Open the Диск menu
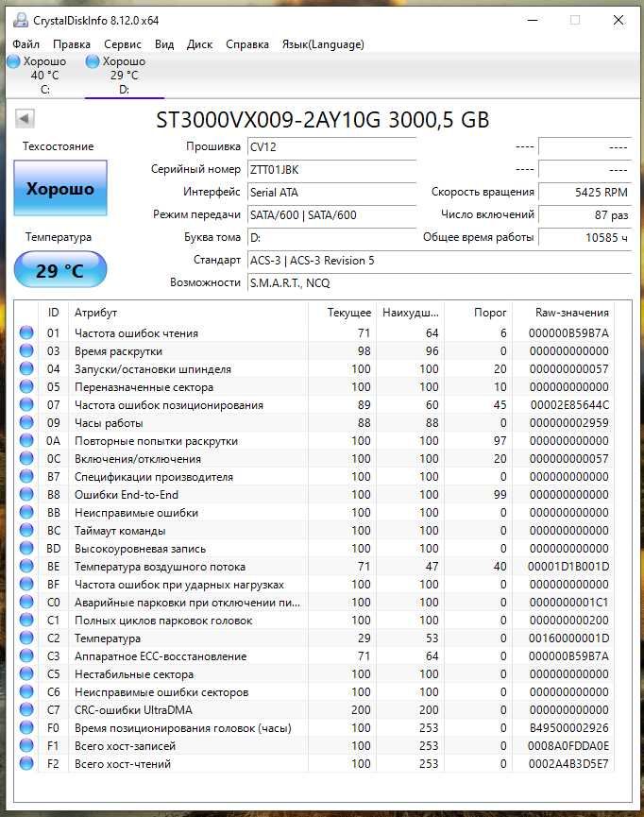The height and width of the screenshot is (817, 644). [199, 44]
